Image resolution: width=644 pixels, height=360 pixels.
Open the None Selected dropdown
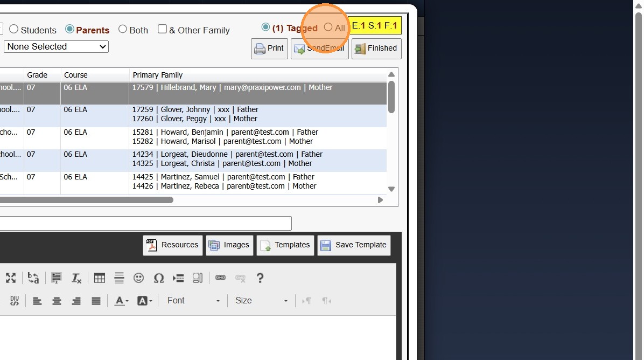coord(56,47)
